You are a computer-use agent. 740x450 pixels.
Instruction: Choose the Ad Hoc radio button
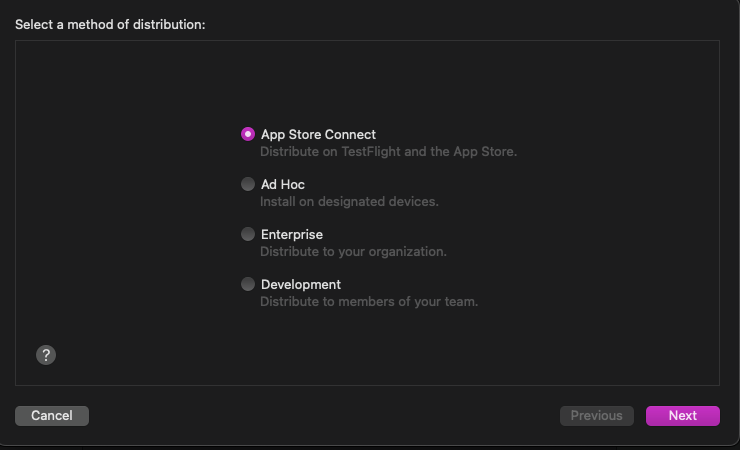click(248, 184)
